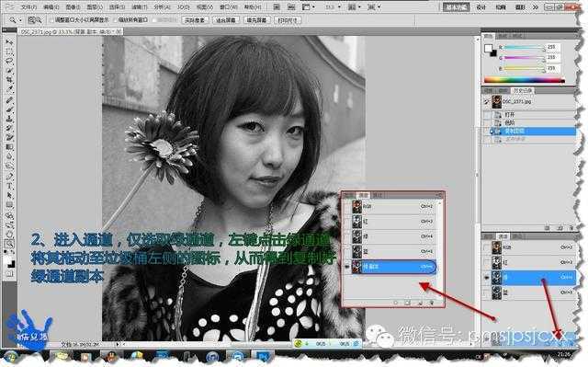
Task: Select the Brush tool
Action: [x=9, y=109]
